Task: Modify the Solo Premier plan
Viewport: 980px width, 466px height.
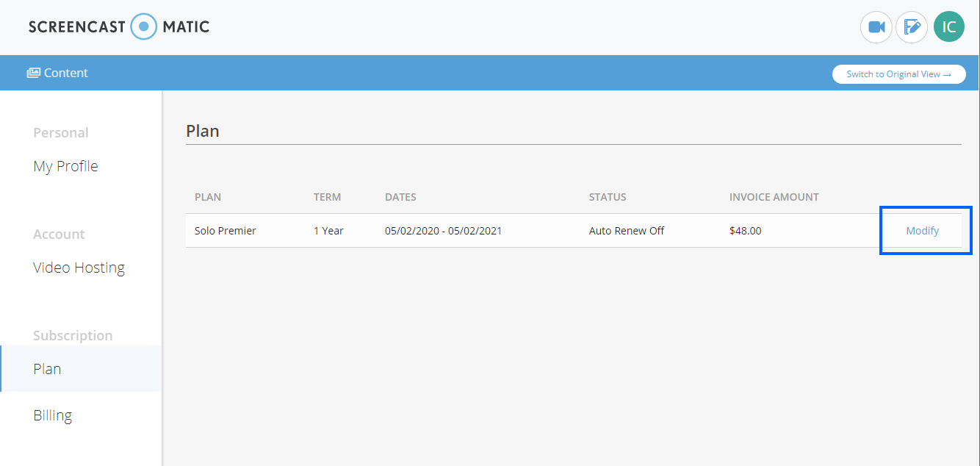Action: tap(922, 231)
